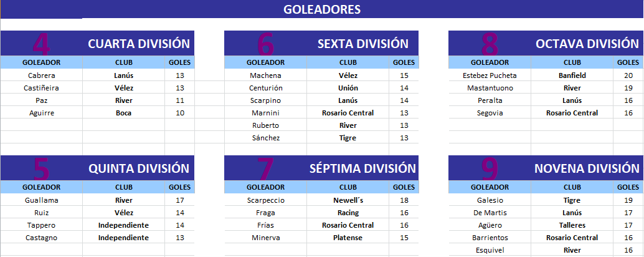The width and height of the screenshot is (644, 257).
Task: Select the Machena cell in Sexta División
Action: coord(265,75)
